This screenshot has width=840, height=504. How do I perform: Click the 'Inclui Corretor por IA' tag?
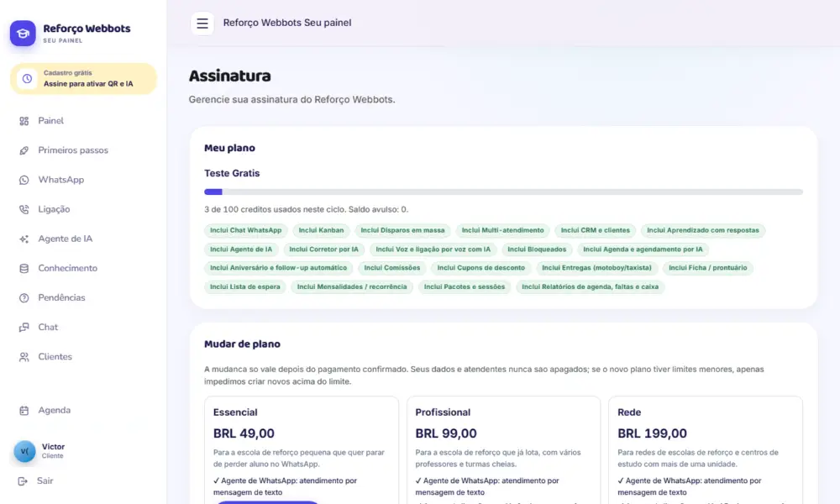[323, 249]
